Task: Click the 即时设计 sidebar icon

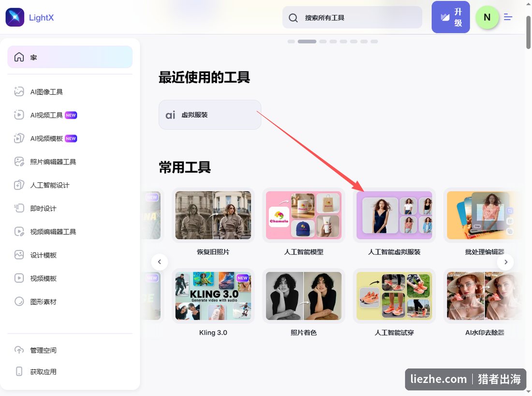Action: coord(19,208)
